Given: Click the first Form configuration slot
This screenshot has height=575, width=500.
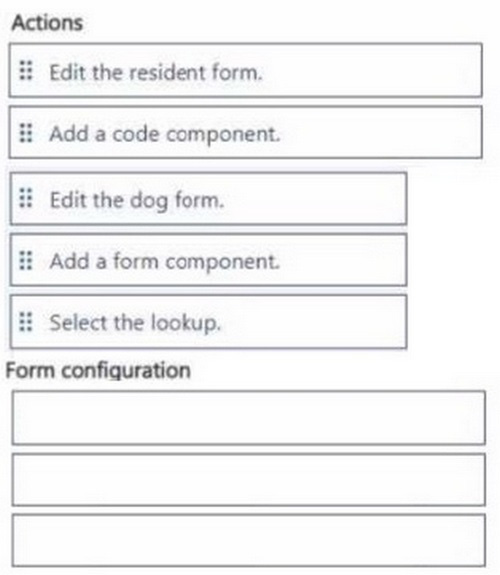Looking at the screenshot, I should [248, 418].
